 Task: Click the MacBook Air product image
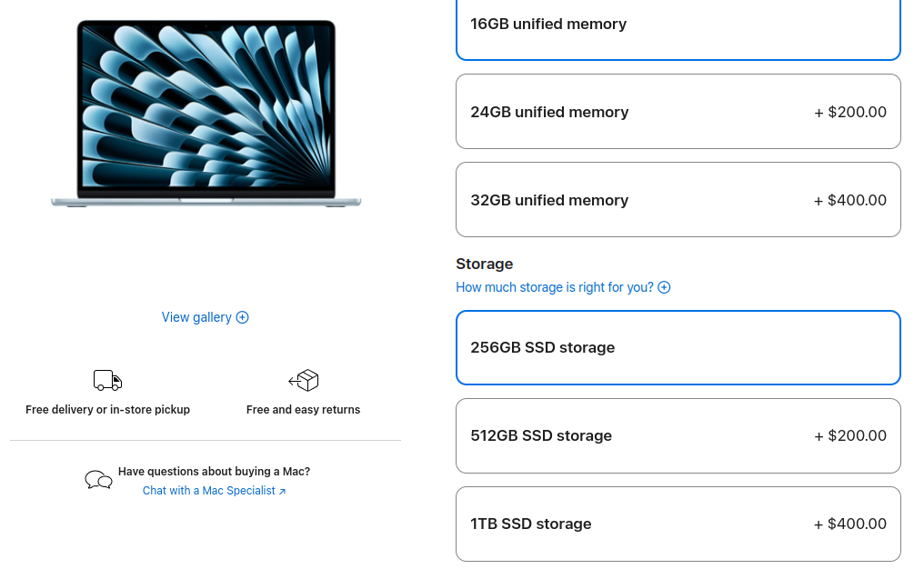[x=206, y=114]
